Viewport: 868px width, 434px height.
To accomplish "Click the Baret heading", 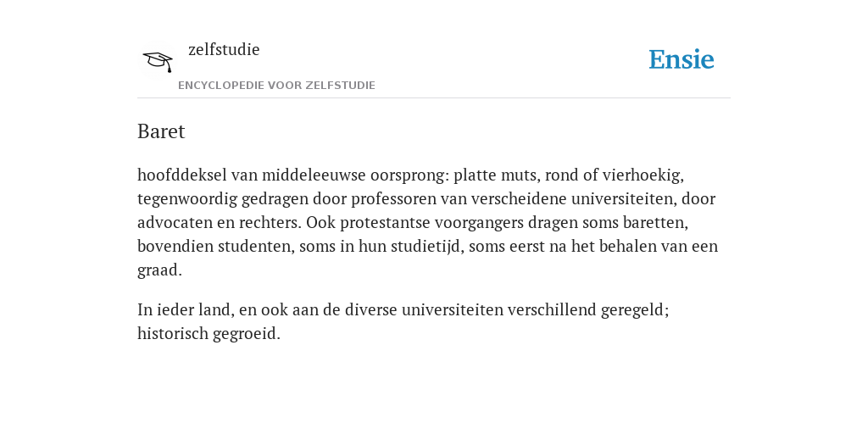I will pos(161,131).
